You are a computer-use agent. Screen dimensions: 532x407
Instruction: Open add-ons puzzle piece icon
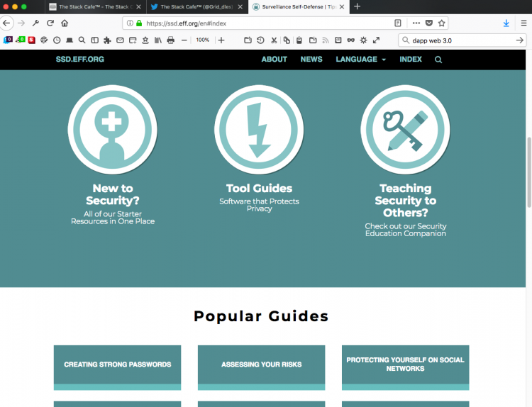pyautogui.click(x=107, y=40)
